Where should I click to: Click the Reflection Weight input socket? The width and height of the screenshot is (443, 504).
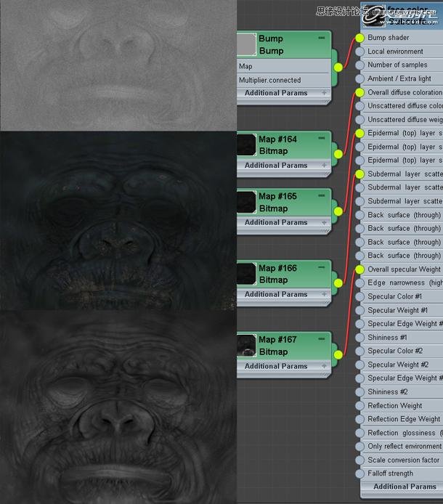[359, 406]
